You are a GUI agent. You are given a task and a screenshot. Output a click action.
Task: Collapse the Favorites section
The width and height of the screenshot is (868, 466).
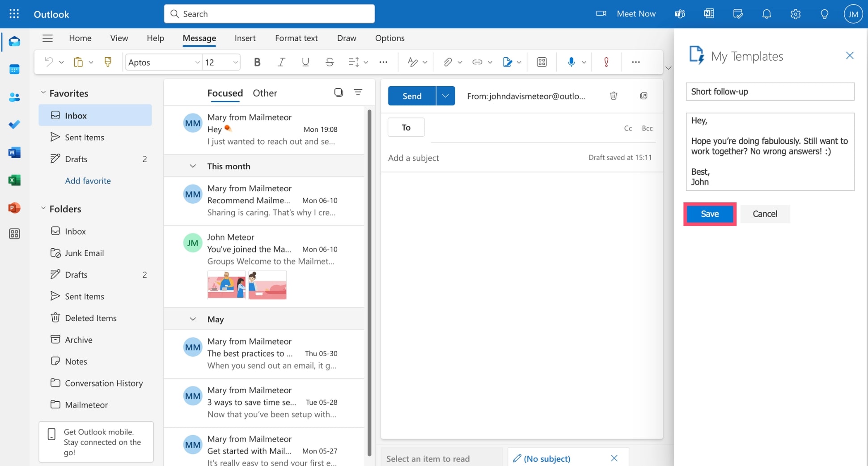(x=43, y=92)
